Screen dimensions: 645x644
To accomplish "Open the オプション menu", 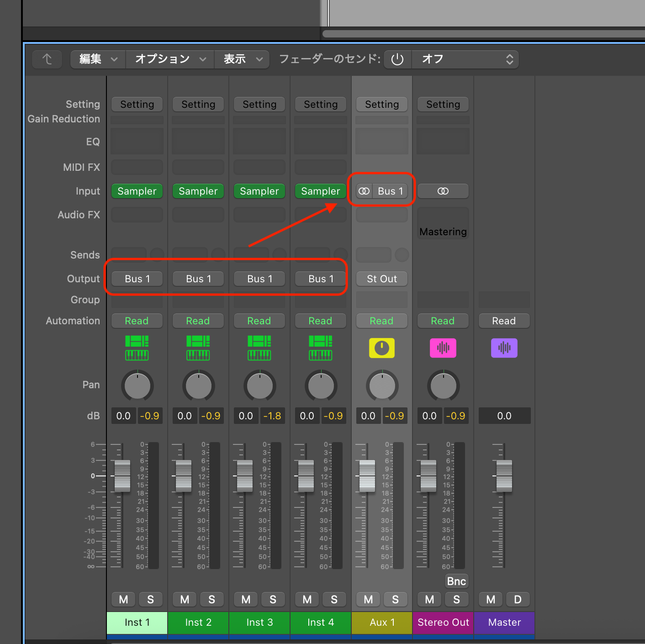I will coord(170,59).
